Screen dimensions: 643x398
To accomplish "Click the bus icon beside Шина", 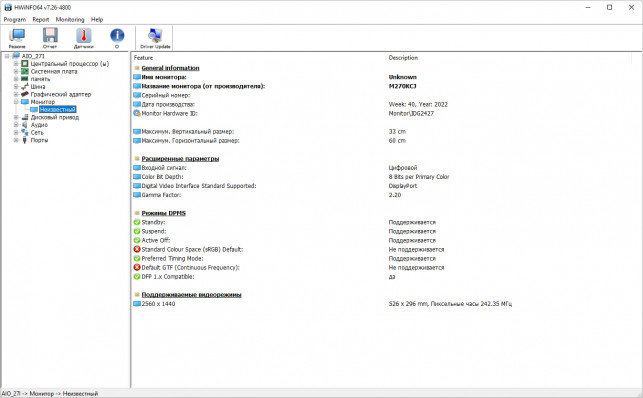I will (25, 86).
